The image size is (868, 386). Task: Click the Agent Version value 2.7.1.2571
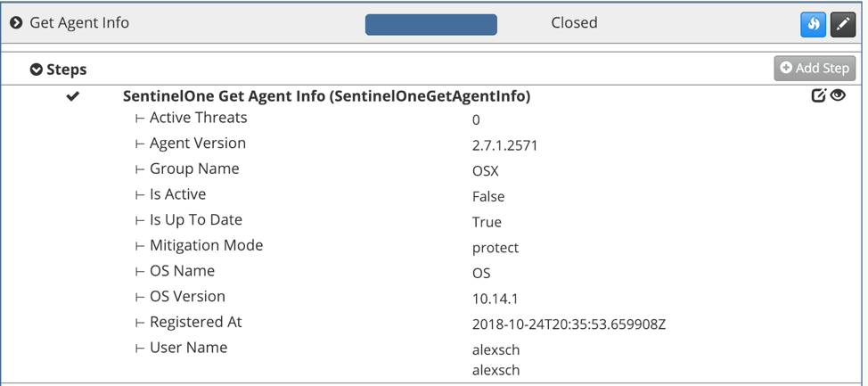(504, 145)
